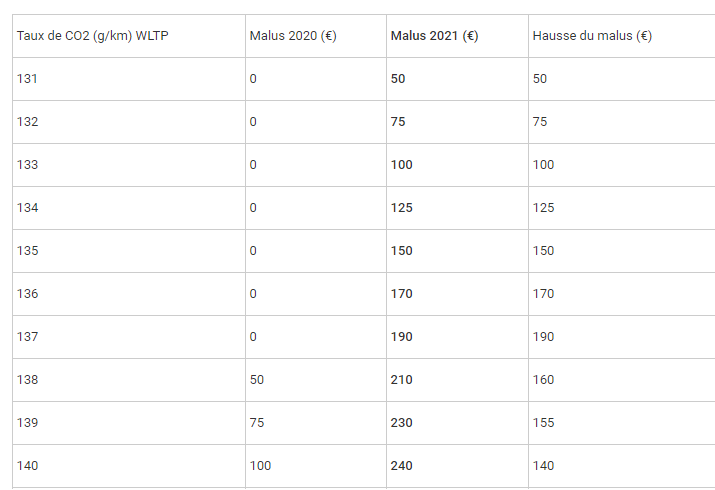Click the 'Taux de CO2 (g/km) WLTP' column header

[x=81, y=36]
